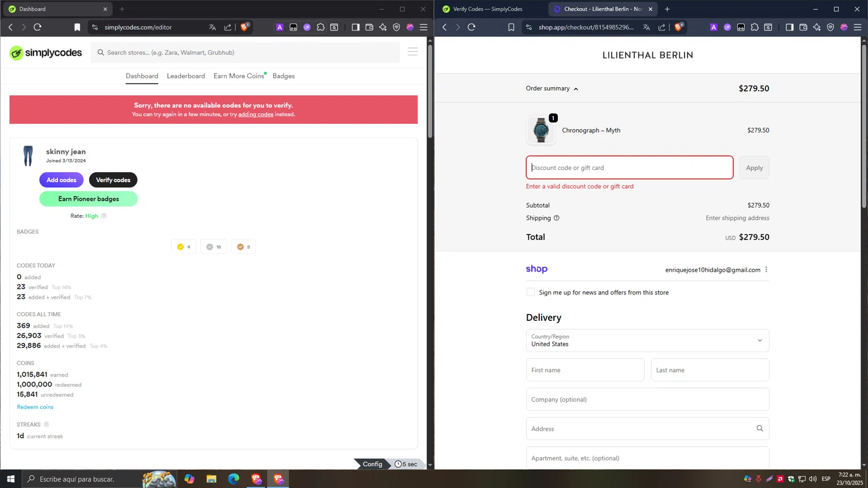The image size is (868, 488).
Task: Open Extensions puzzle icon in left window
Action: pyautogui.click(x=321, y=27)
